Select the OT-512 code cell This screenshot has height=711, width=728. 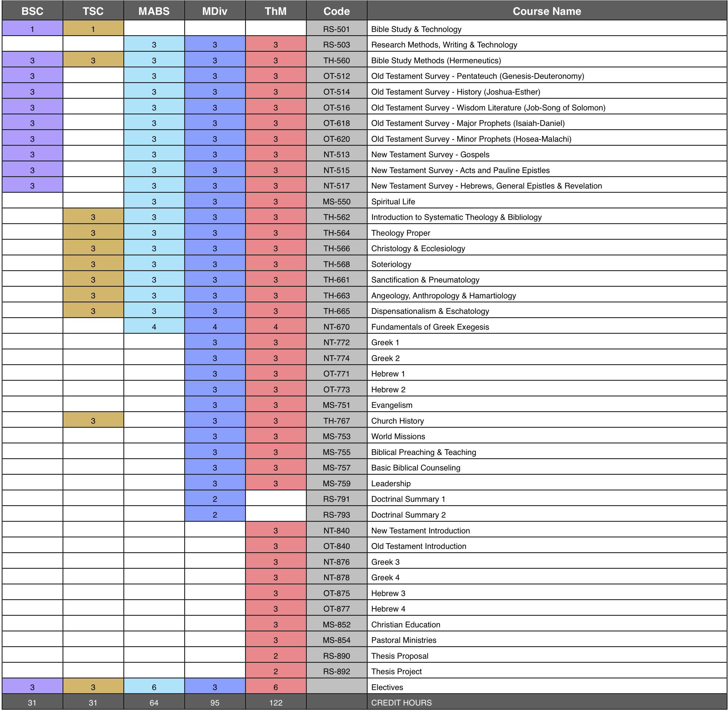[x=337, y=76]
